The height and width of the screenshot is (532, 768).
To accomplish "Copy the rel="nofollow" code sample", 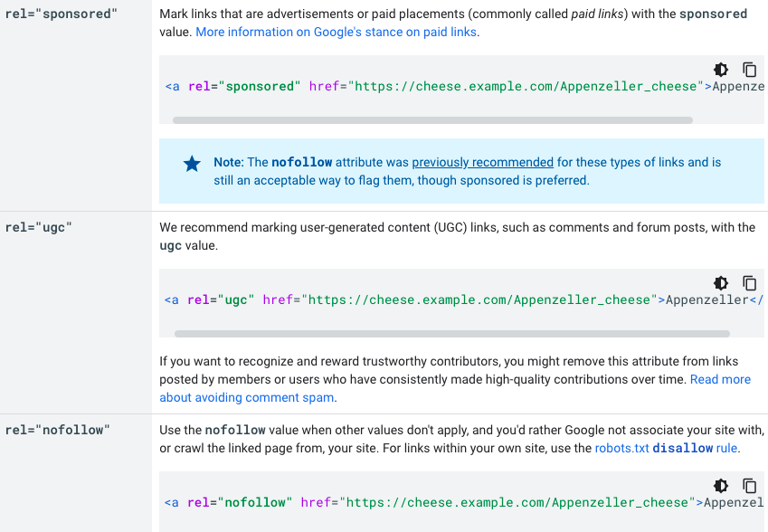I will tap(750, 486).
